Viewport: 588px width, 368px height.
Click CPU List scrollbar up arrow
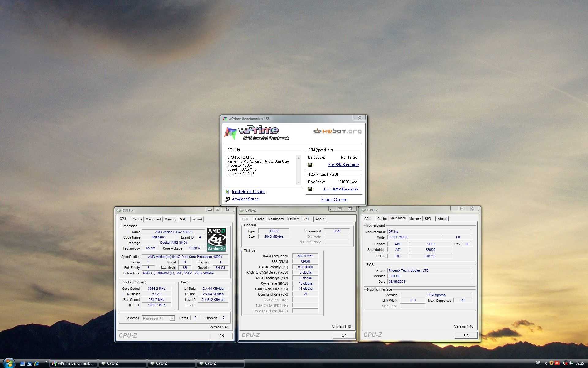point(299,158)
